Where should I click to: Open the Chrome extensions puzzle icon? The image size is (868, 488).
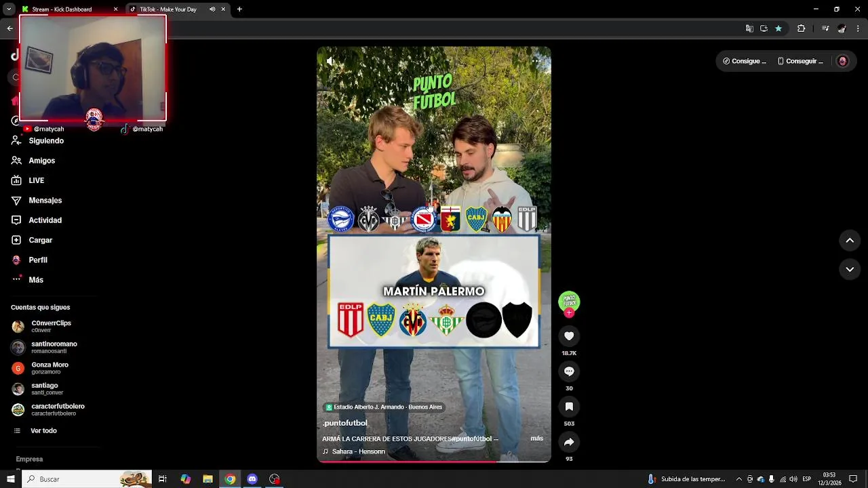802,28
